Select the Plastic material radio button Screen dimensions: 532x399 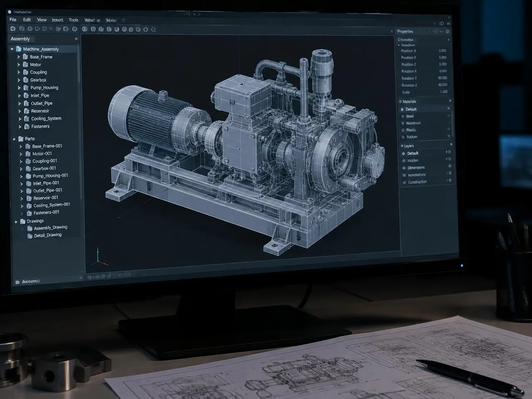403,130
